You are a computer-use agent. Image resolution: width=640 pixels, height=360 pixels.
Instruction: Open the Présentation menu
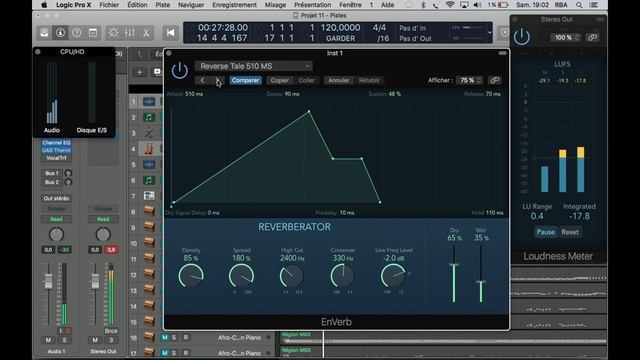click(x=313, y=5)
